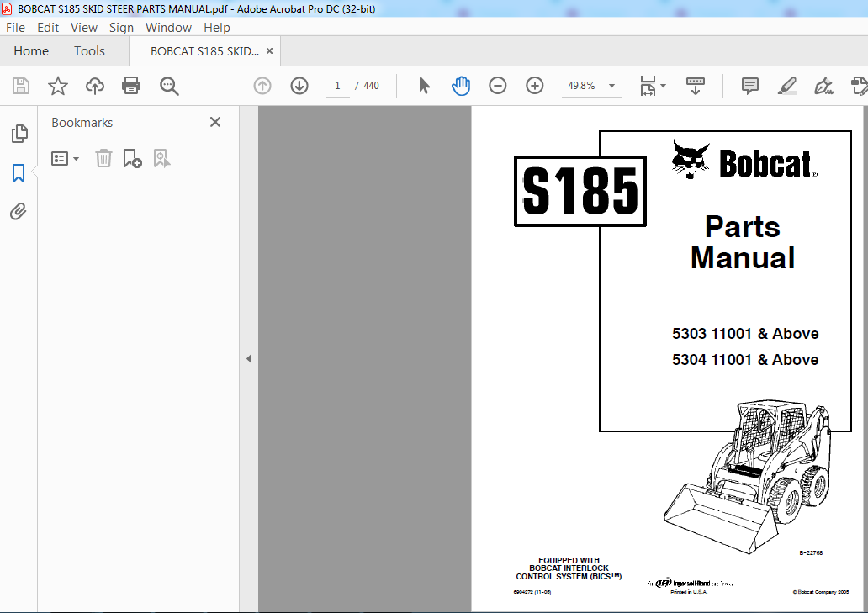Close the BOBCAT S185 document tab

(x=270, y=51)
